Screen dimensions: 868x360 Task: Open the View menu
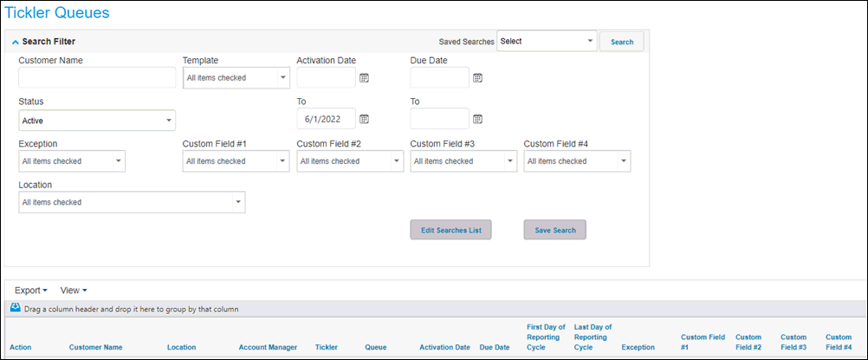[74, 290]
